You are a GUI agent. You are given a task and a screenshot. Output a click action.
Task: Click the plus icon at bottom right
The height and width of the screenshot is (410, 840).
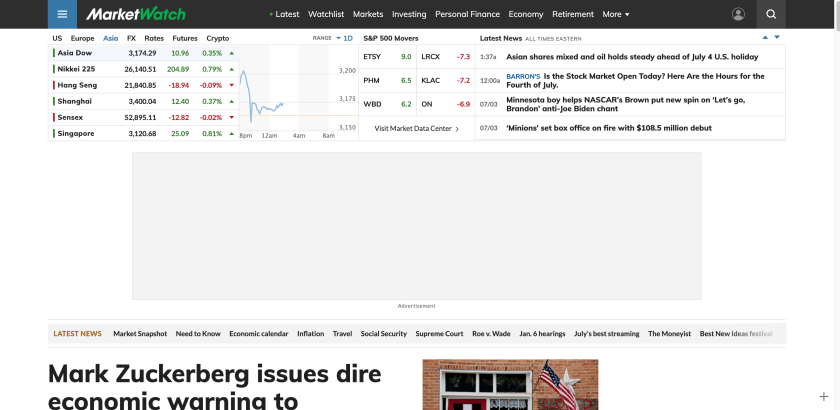click(x=823, y=397)
